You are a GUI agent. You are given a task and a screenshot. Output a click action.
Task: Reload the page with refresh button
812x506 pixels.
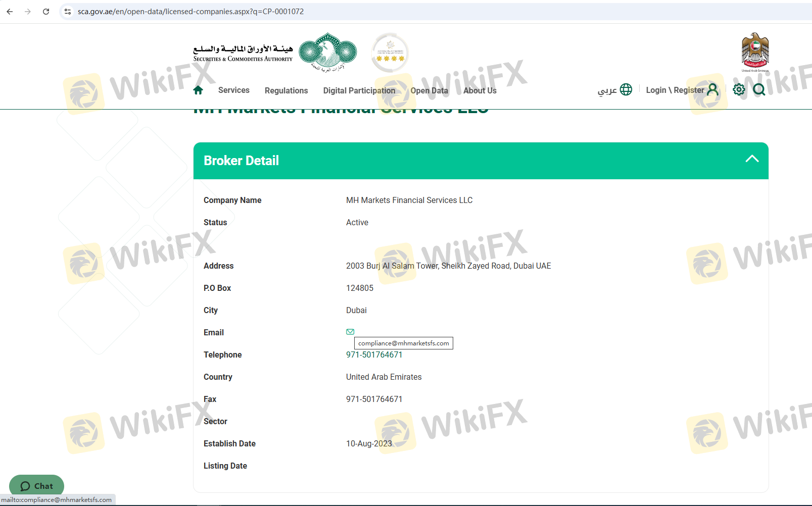pos(46,12)
